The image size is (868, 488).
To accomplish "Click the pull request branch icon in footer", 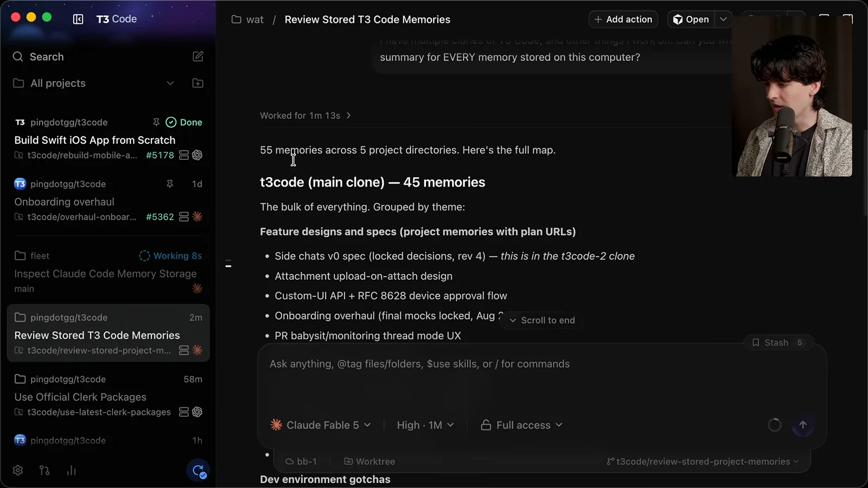I will (x=44, y=470).
